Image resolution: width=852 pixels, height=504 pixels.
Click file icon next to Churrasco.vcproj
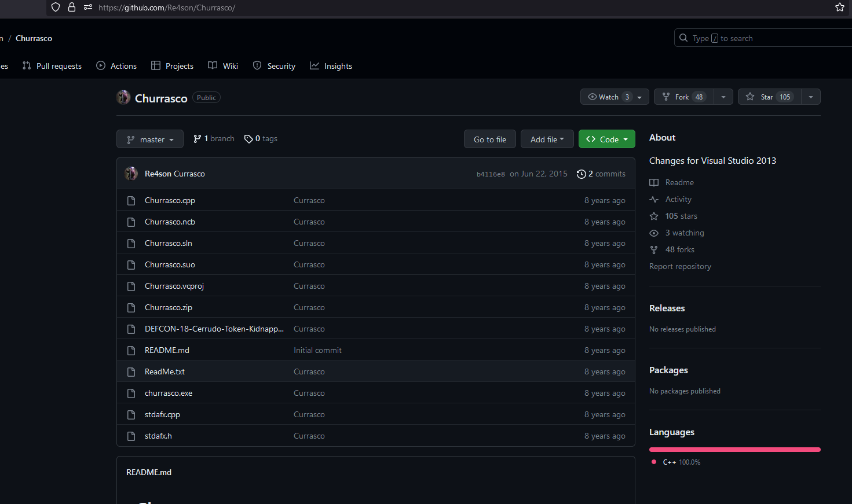point(131,286)
